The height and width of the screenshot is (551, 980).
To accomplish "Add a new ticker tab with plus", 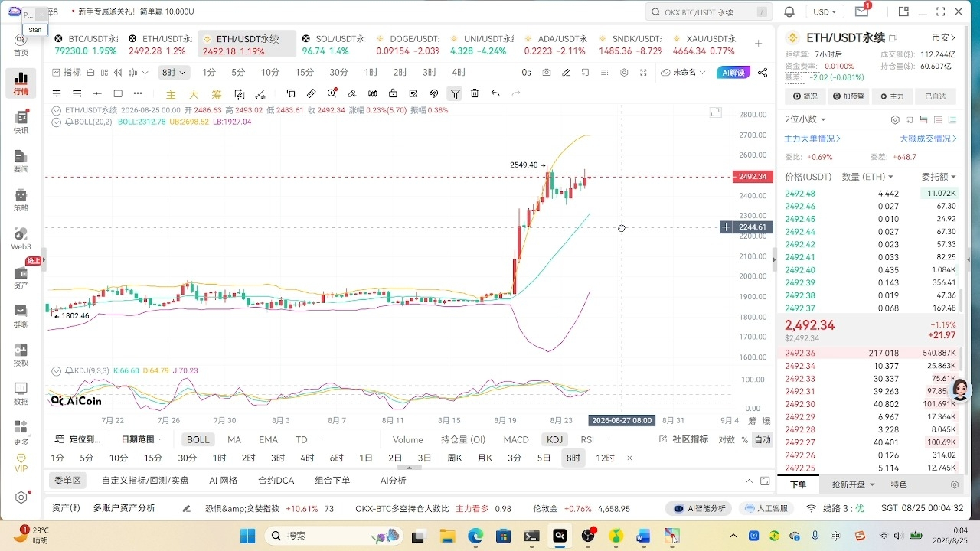I will (x=758, y=44).
